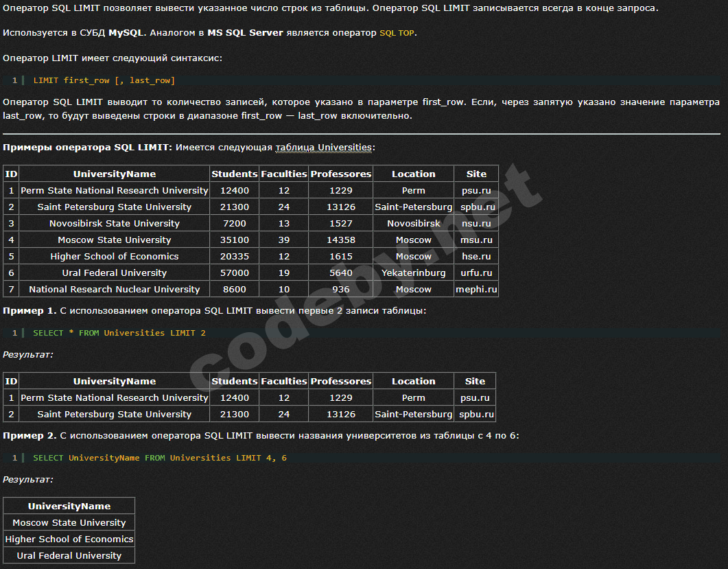The height and width of the screenshot is (569, 728).
Task: Click the Yekaterinburg location cell
Action: pos(413,273)
